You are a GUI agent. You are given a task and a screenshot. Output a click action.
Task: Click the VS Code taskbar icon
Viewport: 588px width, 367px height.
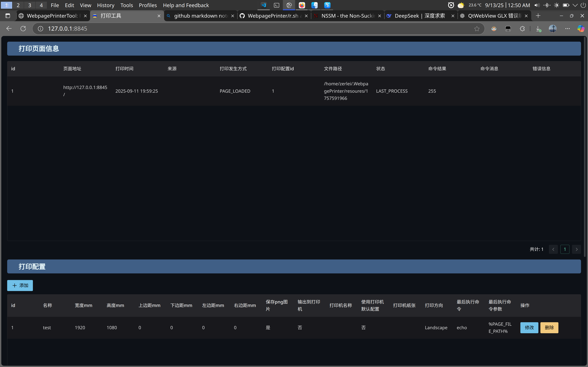coord(264,5)
